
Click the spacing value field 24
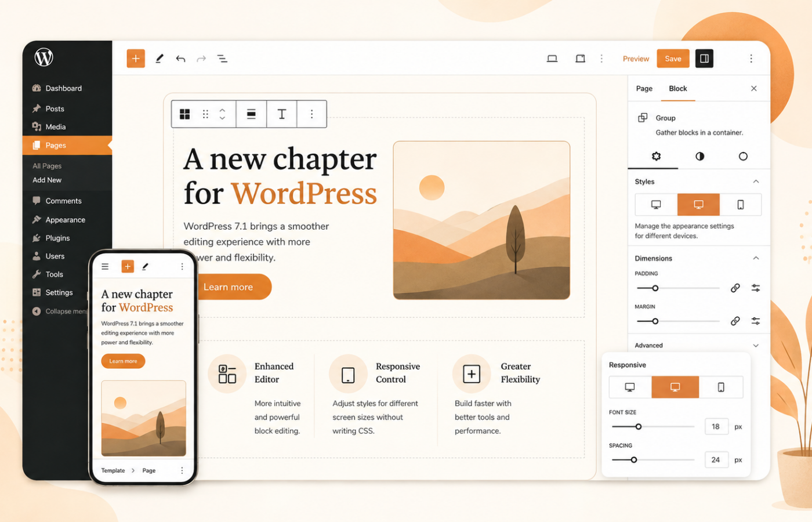[x=716, y=460]
